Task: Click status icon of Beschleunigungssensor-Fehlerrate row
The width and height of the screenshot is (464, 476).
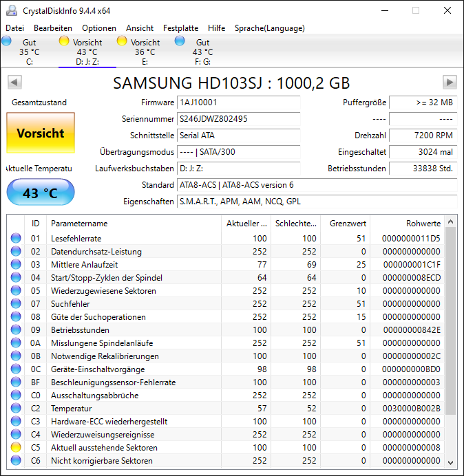Action: point(16,382)
